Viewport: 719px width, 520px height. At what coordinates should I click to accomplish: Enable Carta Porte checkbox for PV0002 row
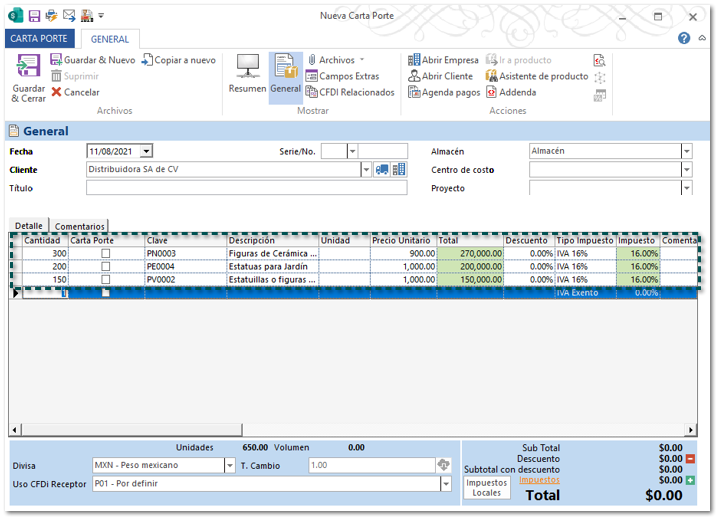click(x=106, y=280)
